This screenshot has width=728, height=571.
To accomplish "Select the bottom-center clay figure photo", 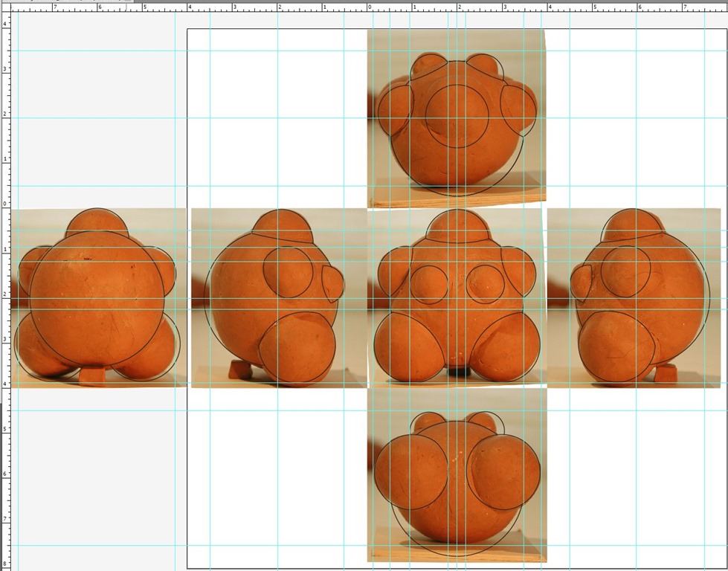I will pyautogui.click(x=457, y=476).
